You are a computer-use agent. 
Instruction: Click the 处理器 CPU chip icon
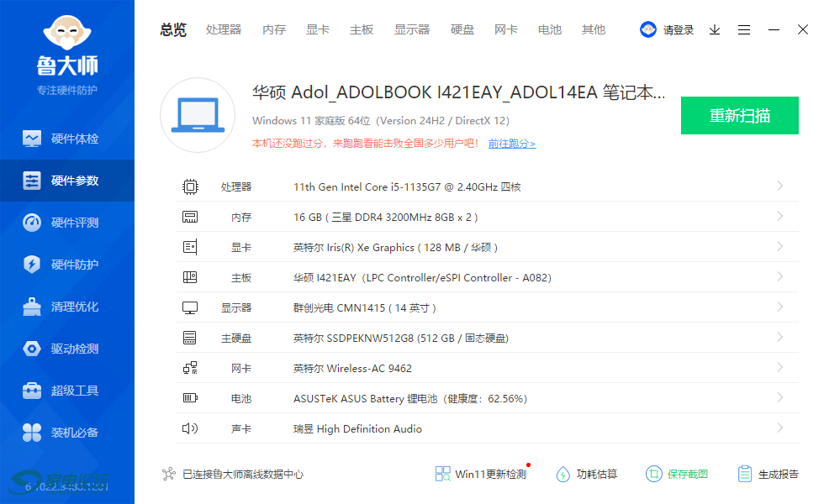[190, 186]
